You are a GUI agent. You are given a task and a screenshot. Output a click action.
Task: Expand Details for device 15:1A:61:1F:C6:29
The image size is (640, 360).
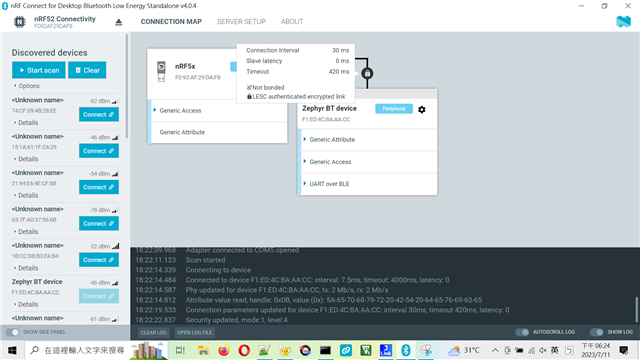pos(26,159)
